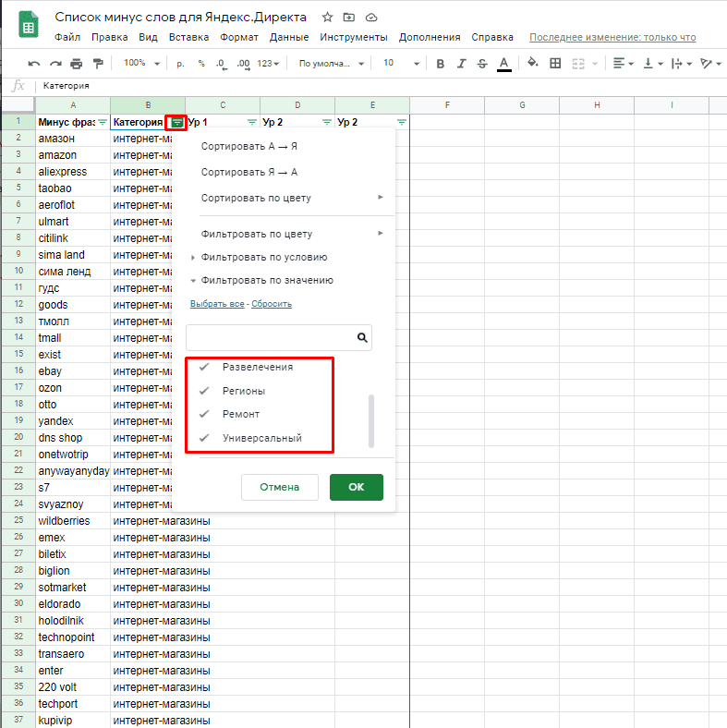
Task: Apply strikethrough formatting
Action: pos(482,64)
